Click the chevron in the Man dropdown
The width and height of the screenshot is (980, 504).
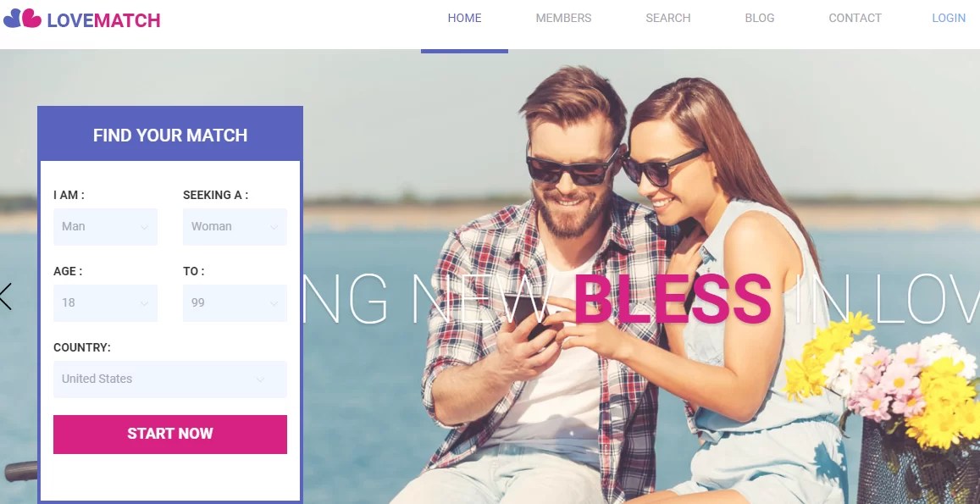144,228
